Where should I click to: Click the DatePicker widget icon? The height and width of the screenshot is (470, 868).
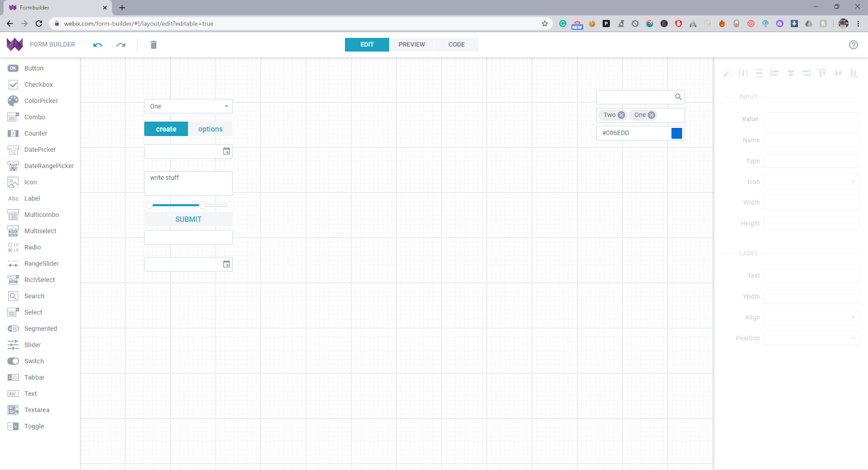pos(13,150)
